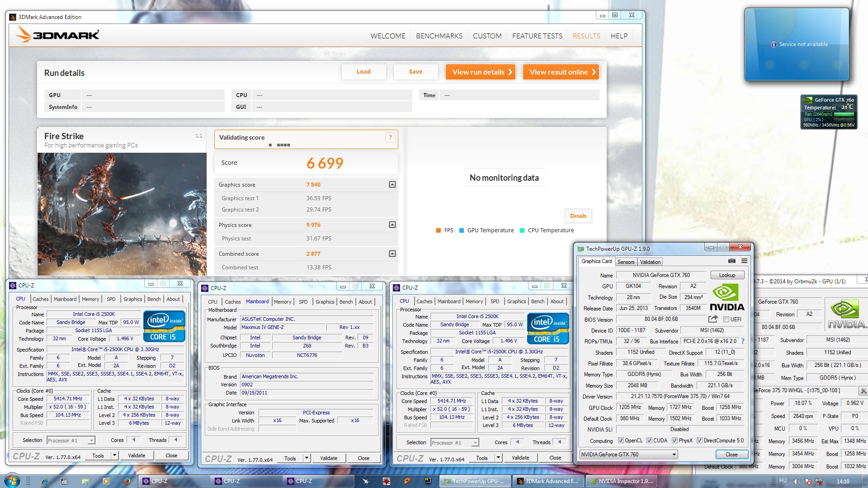868x488 pixels.
Task: Click the View run details button
Action: pos(481,72)
